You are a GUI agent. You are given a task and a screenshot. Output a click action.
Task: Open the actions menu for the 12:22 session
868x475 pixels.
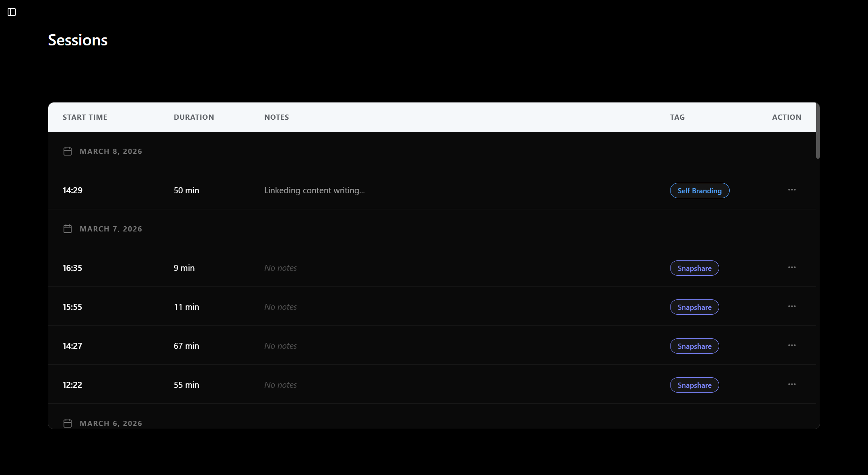coord(792,384)
